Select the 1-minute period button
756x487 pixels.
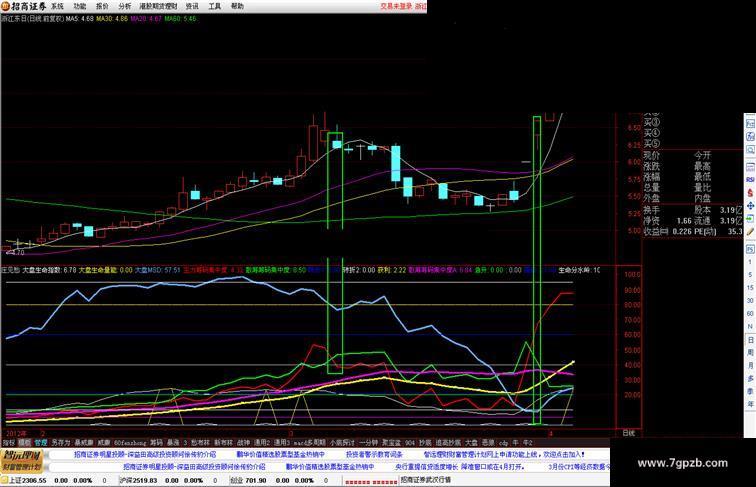pyautogui.click(x=750, y=262)
